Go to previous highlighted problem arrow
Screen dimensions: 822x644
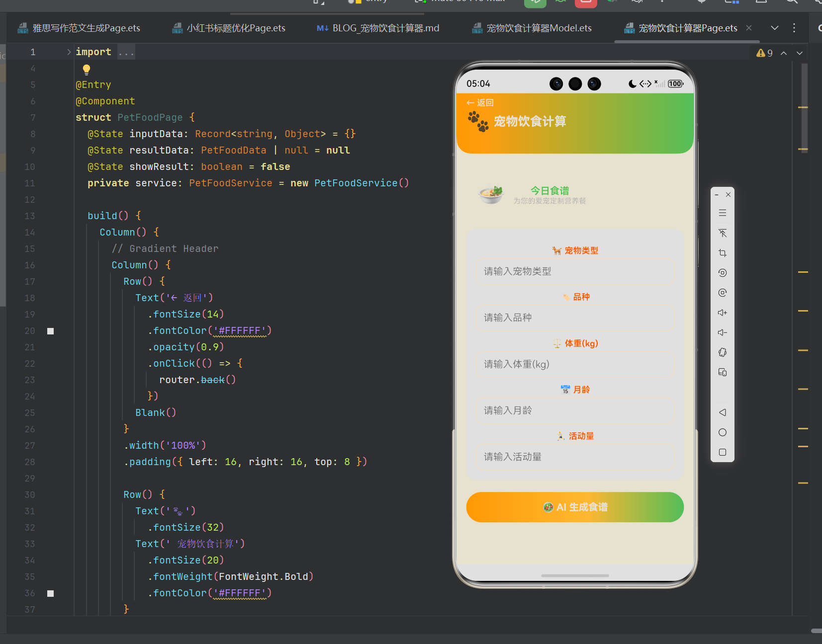click(x=784, y=53)
